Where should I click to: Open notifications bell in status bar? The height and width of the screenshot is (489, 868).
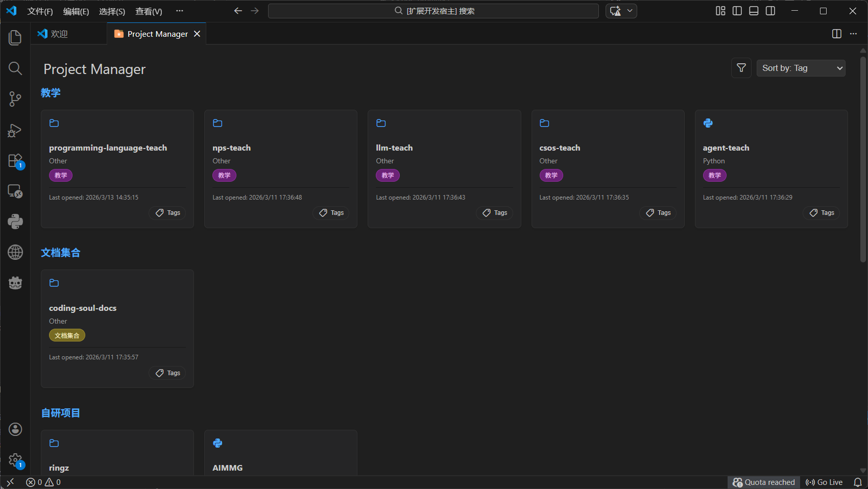pos(858,482)
